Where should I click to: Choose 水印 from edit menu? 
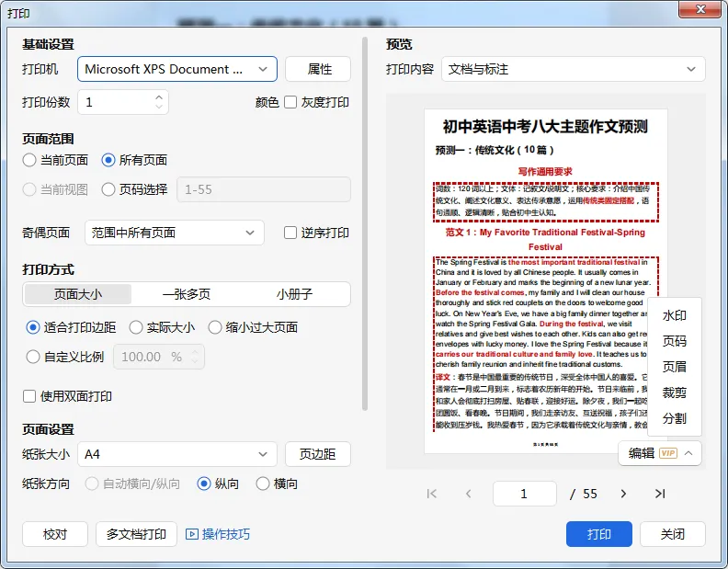pyautogui.click(x=674, y=315)
